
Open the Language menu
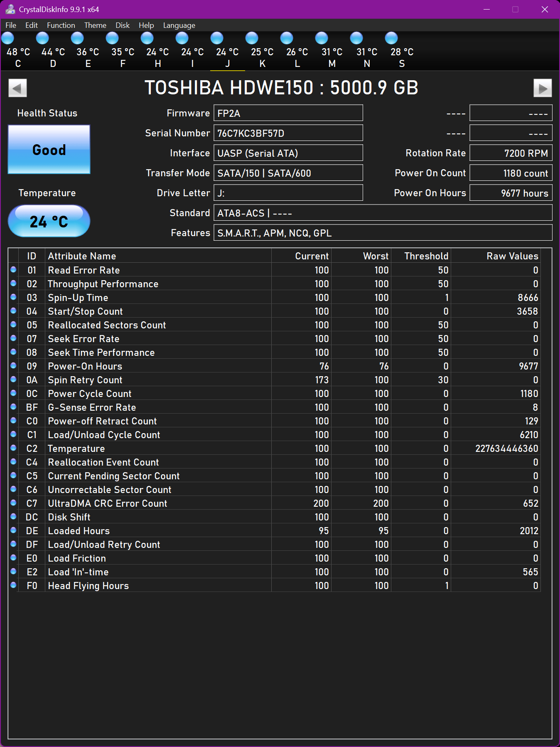[179, 25]
